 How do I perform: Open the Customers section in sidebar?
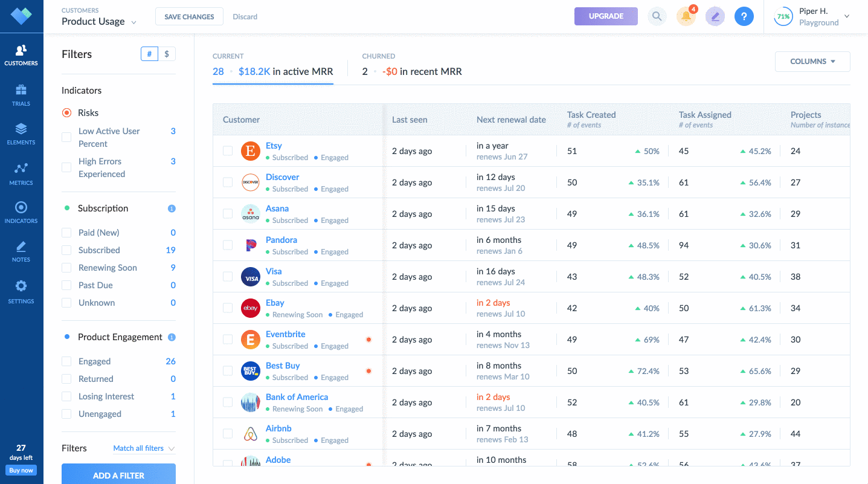point(21,55)
